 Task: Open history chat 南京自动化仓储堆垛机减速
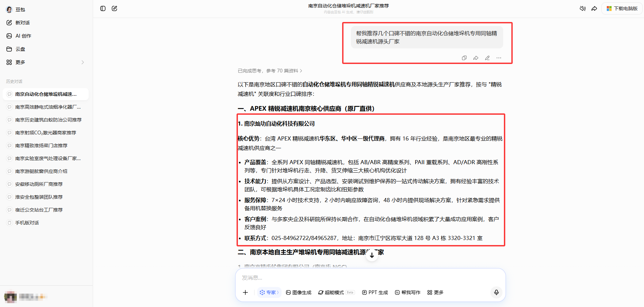46,94
